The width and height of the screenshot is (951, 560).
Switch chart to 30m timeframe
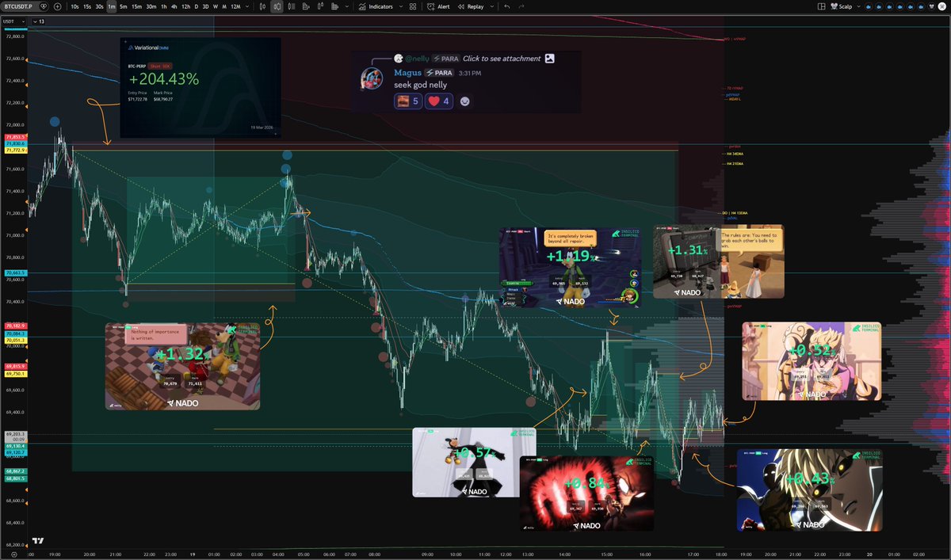[151, 6]
